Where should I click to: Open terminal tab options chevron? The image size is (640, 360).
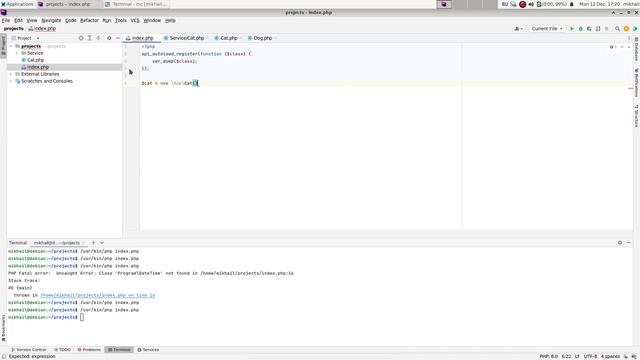click(x=102, y=242)
